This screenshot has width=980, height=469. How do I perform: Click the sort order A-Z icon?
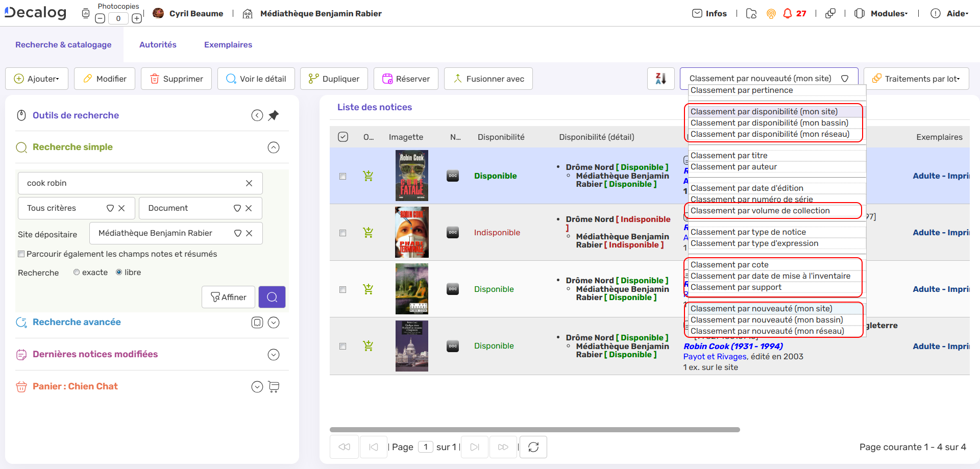click(x=660, y=78)
